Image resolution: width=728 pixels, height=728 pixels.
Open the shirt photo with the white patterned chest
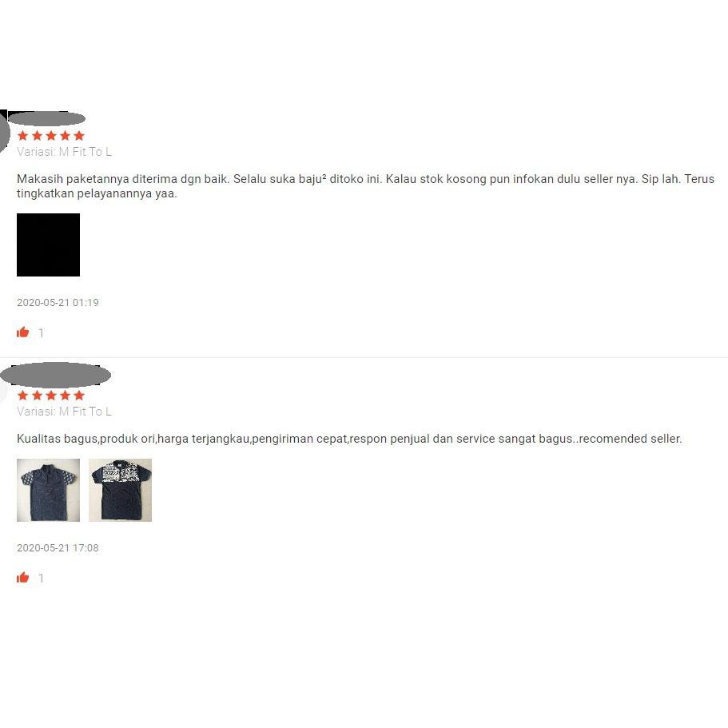120,490
